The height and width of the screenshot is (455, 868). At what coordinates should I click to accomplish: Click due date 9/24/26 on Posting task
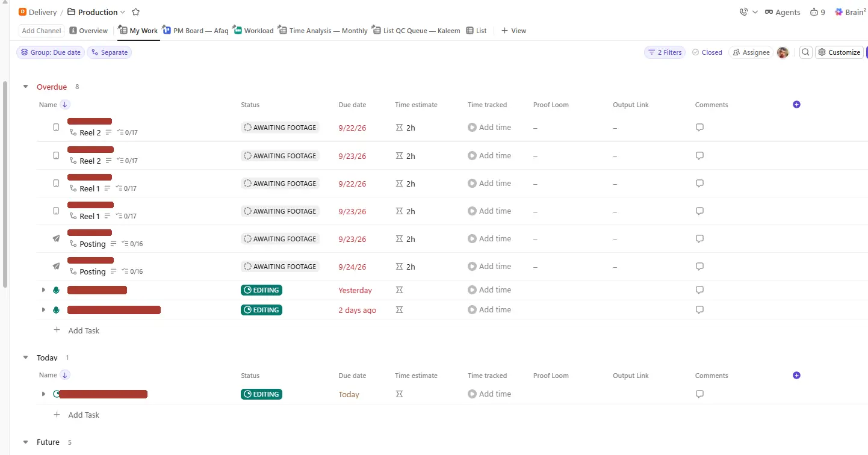point(352,267)
